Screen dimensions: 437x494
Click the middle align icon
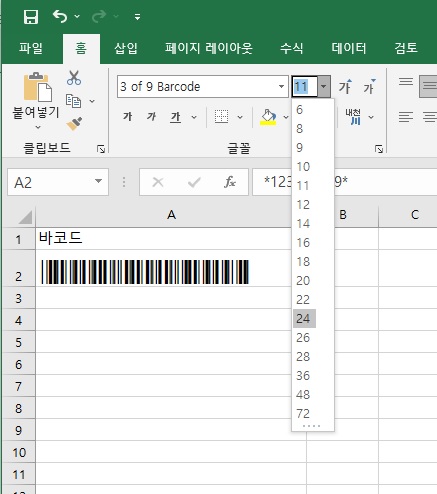click(x=428, y=87)
